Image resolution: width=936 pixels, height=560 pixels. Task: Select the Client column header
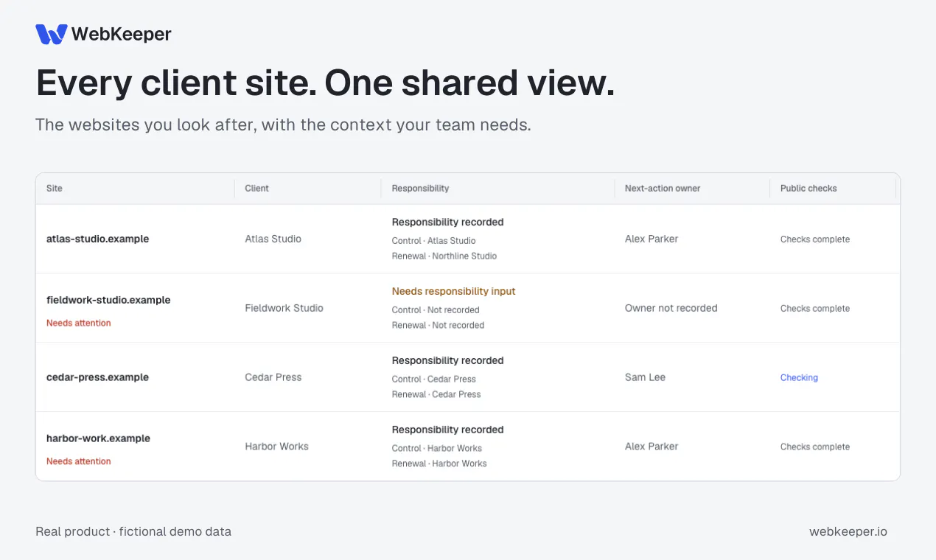tap(257, 188)
